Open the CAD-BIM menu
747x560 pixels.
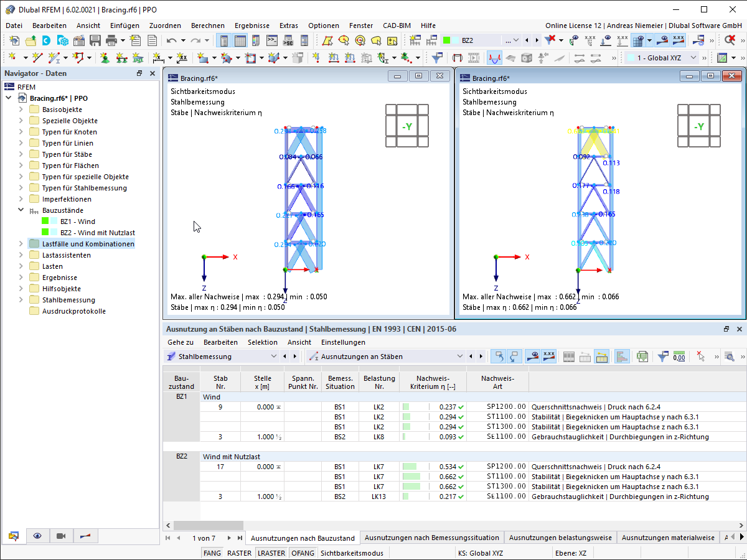click(x=397, y=26)
